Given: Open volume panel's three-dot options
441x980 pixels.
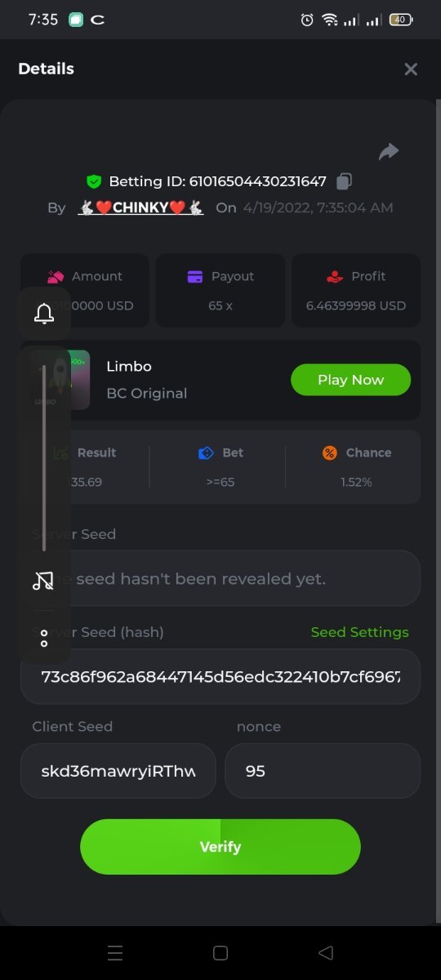Looking at the screenshot, I should (44, 638).
